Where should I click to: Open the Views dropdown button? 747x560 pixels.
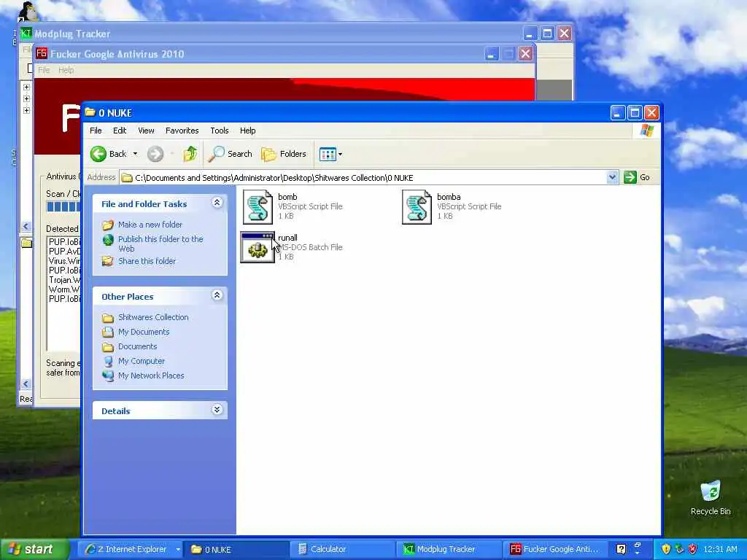point(330,154)
